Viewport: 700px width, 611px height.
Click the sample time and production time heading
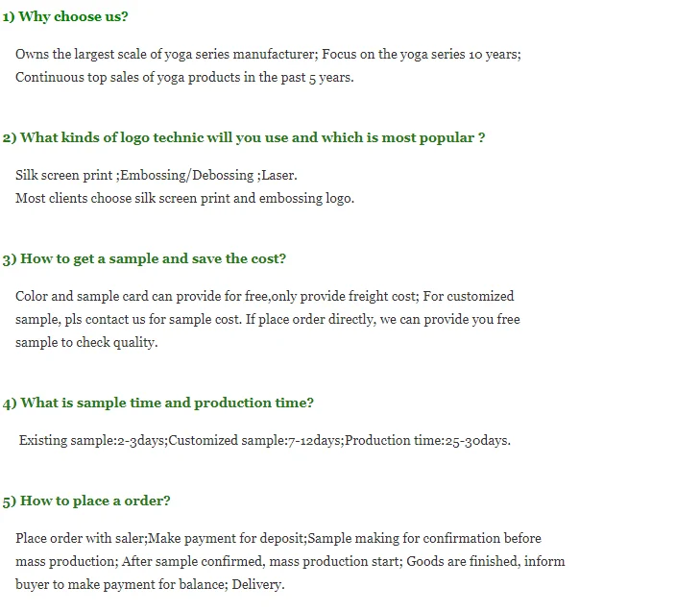coord(158,403)
